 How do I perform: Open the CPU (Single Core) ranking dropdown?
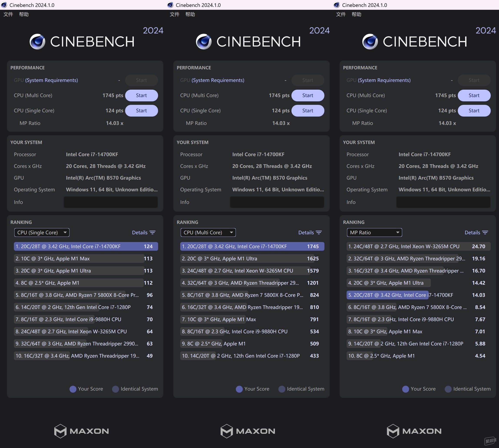[x=42, y=233]
